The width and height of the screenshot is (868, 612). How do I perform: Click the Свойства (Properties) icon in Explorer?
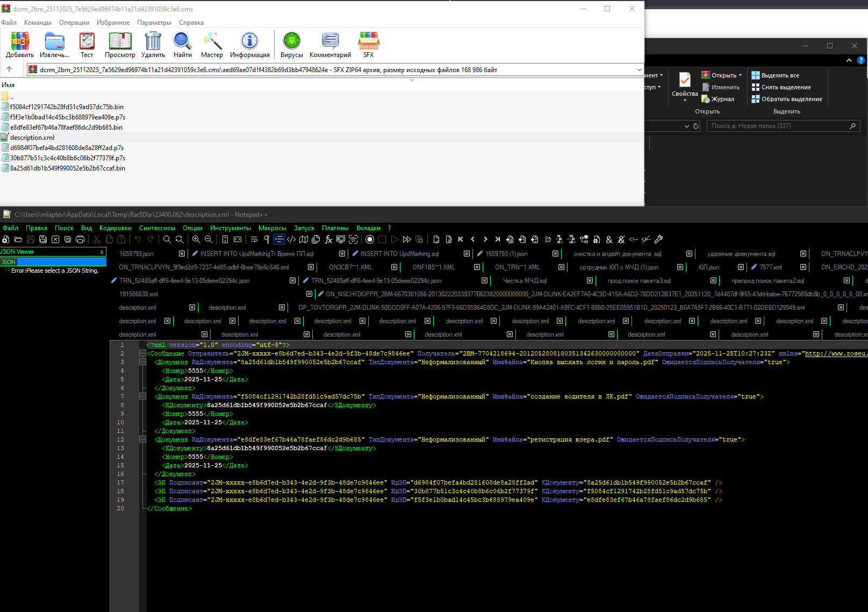[x=685, y=81]
